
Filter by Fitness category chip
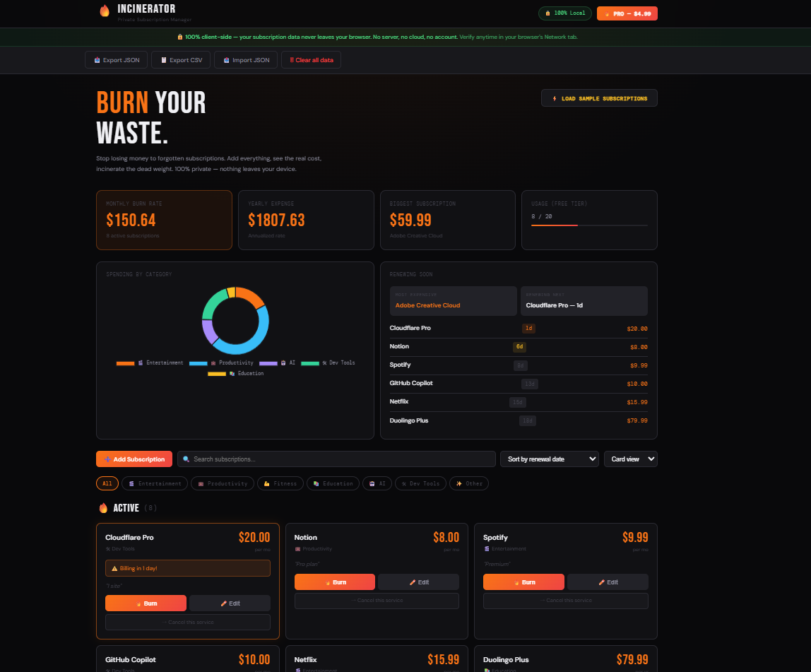[280, 484]
